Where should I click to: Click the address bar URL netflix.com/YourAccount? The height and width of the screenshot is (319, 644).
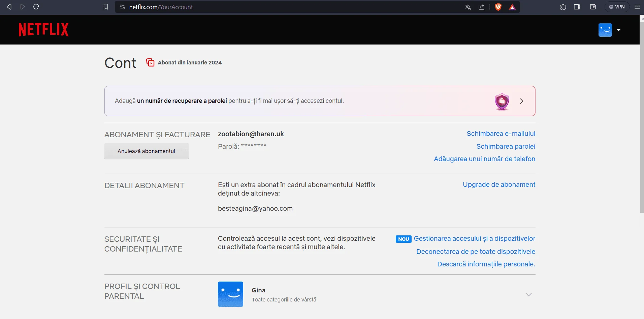coord(161,7)
